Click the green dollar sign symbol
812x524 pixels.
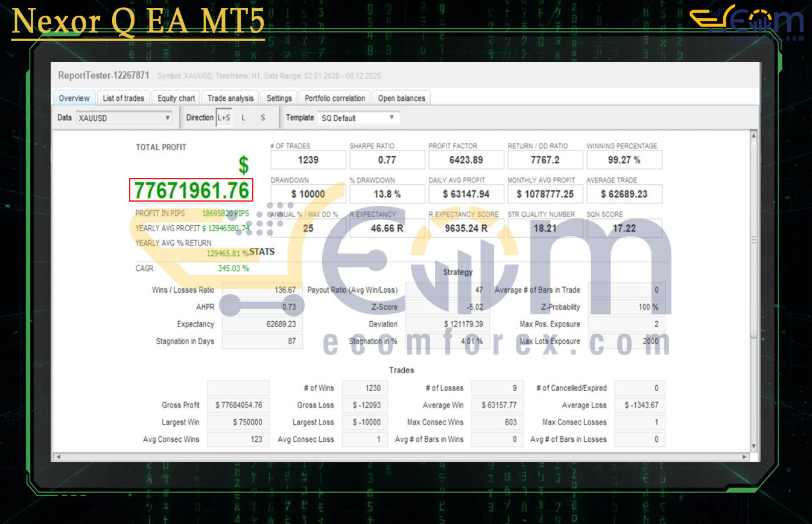(243, 165)
